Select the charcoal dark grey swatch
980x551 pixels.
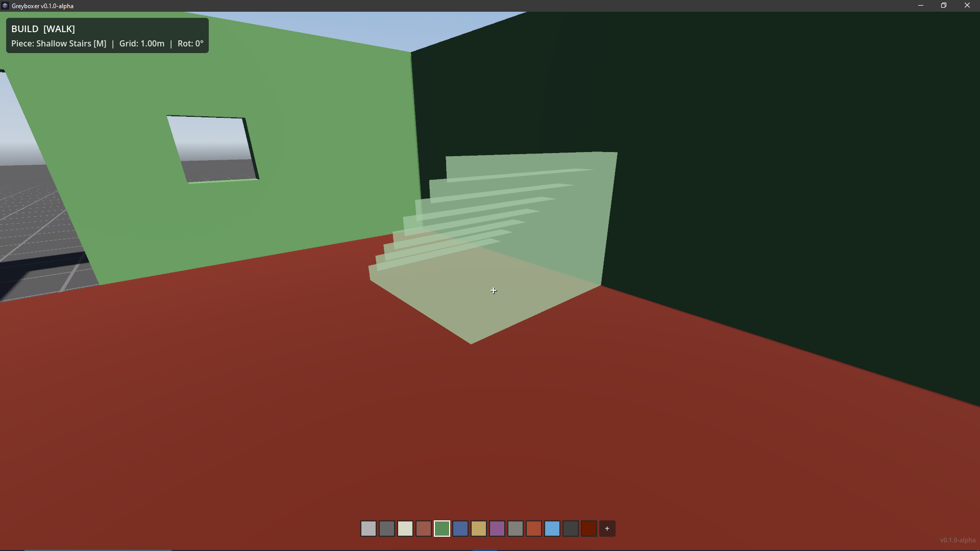[x=570, y=529]
